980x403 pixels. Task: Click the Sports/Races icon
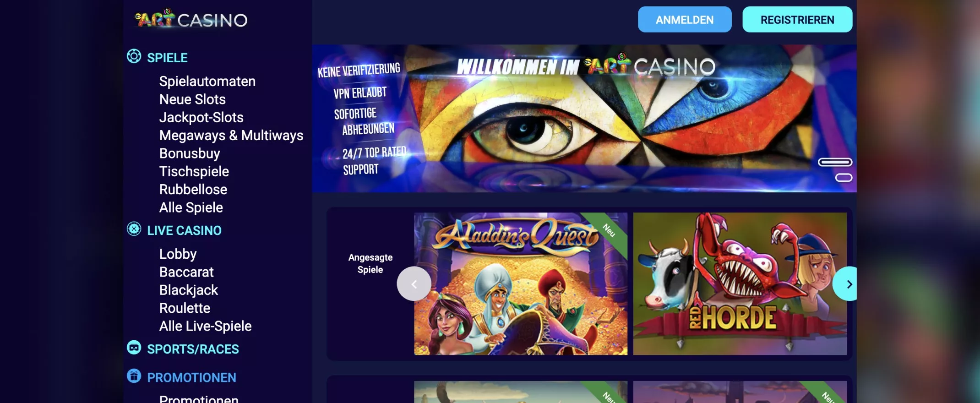pos(134,348)
